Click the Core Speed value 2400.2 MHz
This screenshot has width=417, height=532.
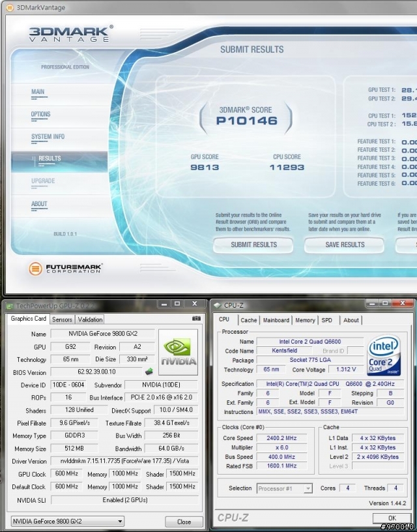281,438
